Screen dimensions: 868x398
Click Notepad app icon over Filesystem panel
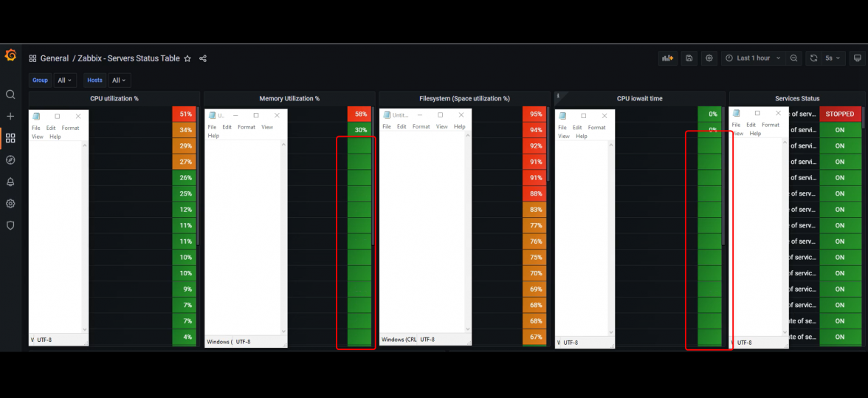[387, 115]
